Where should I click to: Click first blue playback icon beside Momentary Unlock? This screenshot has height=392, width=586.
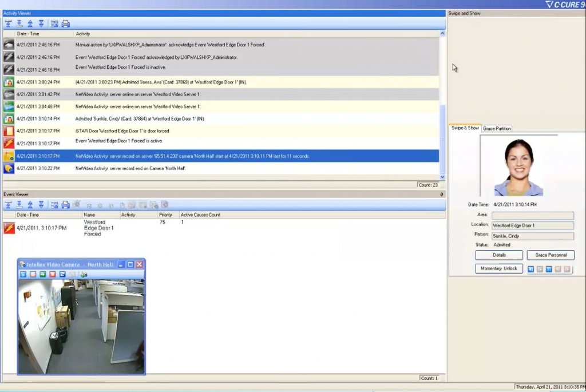pyautogui.click(x=530, y=269)
